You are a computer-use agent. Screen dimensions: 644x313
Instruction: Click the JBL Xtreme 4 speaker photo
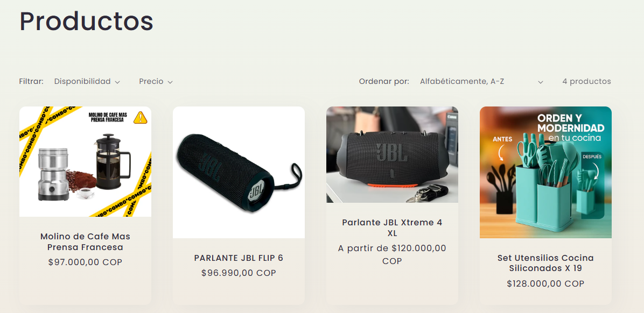392,155
